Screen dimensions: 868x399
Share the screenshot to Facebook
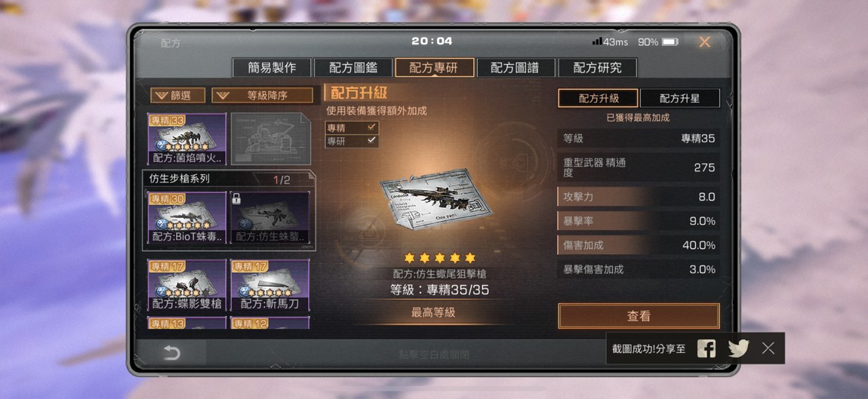point(706,348)
